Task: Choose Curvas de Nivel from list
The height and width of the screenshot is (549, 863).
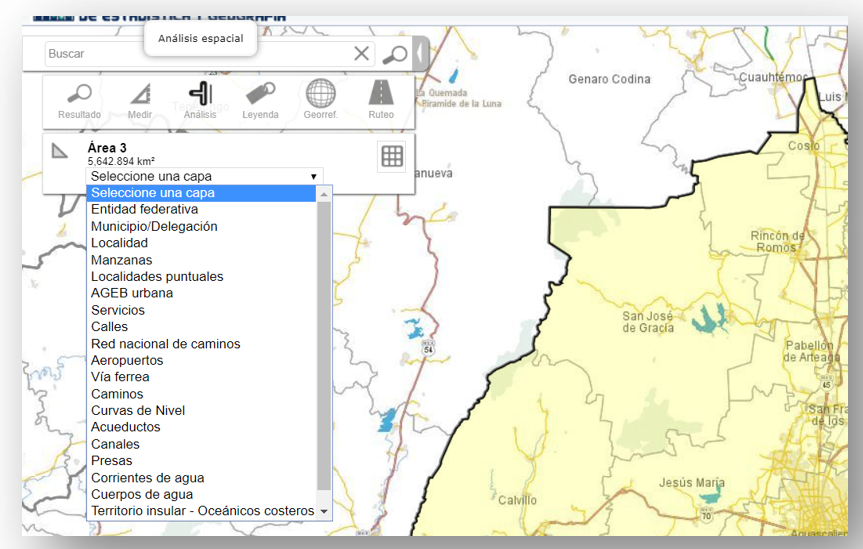Action: (138, 411)
